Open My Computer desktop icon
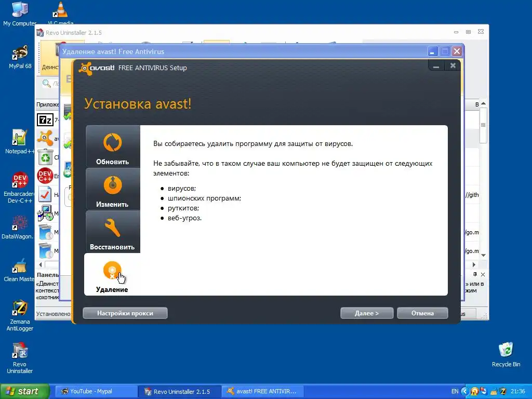This screenshot has height=399, width=532. pyautogui.click(x=20, y=14)
